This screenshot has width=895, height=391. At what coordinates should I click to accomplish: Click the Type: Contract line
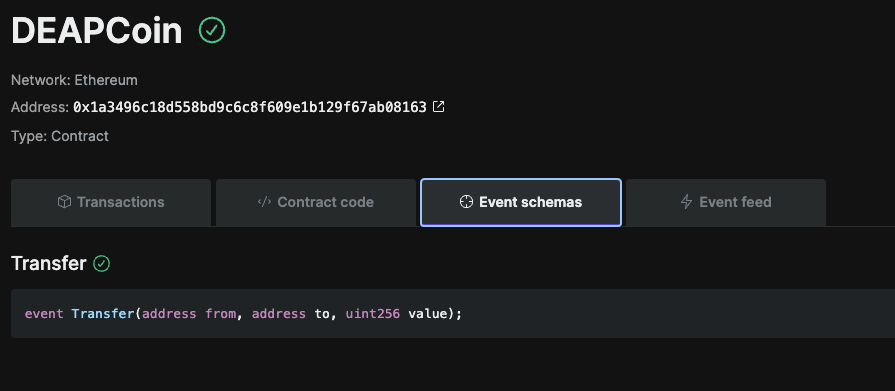coord(59,136)
